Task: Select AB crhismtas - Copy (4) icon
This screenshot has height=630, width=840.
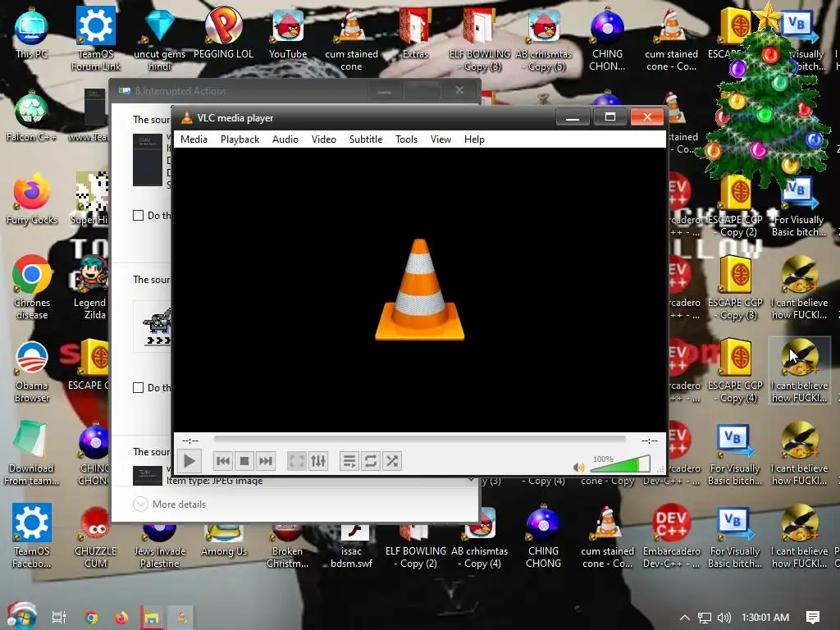Action: 479,541
